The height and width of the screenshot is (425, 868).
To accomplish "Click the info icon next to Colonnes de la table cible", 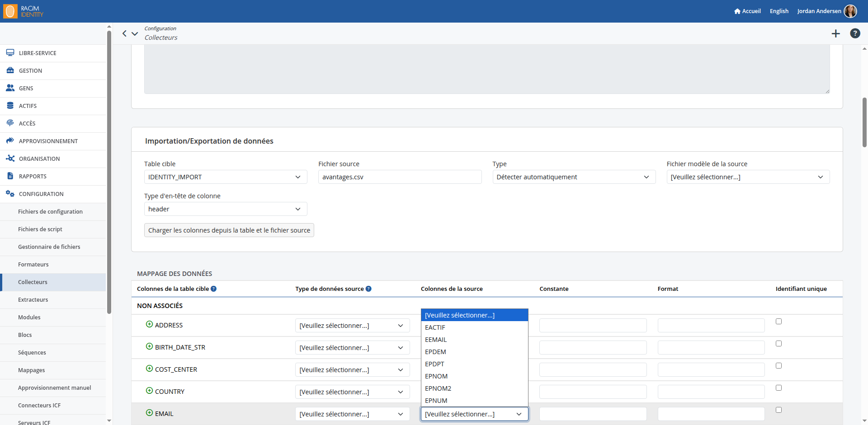I will (214, 289).
